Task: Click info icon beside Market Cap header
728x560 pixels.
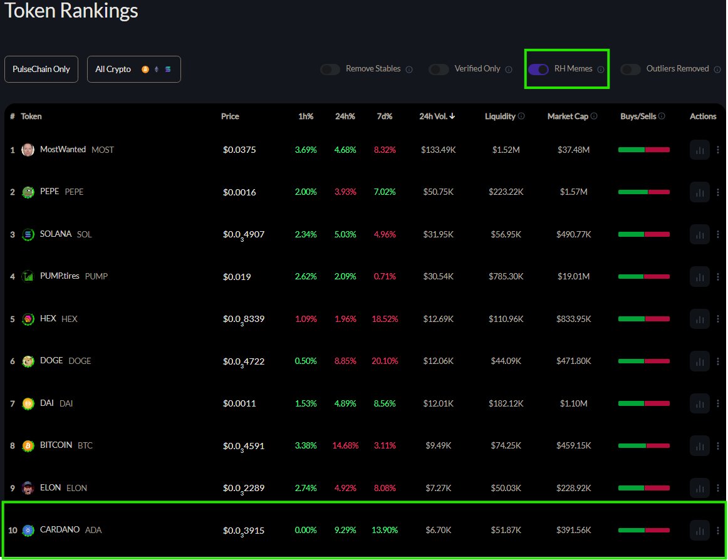Action: pyautogui.click(x=595, y=116)
